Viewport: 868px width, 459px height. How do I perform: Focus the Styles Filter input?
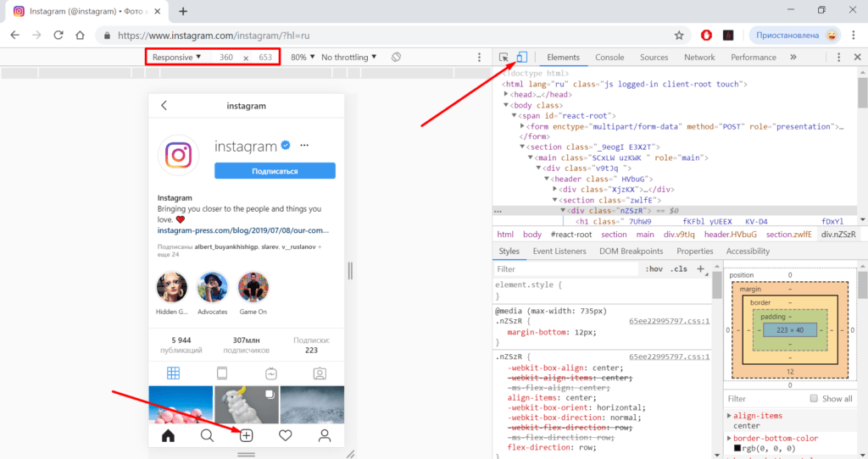click(x=565, y=268)
